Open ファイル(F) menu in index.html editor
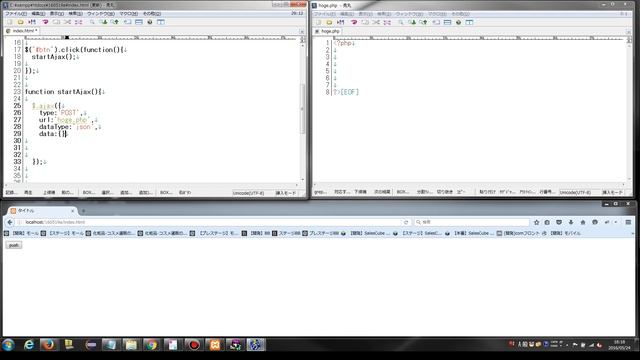 pyautogui.click(x=16, y=13)
